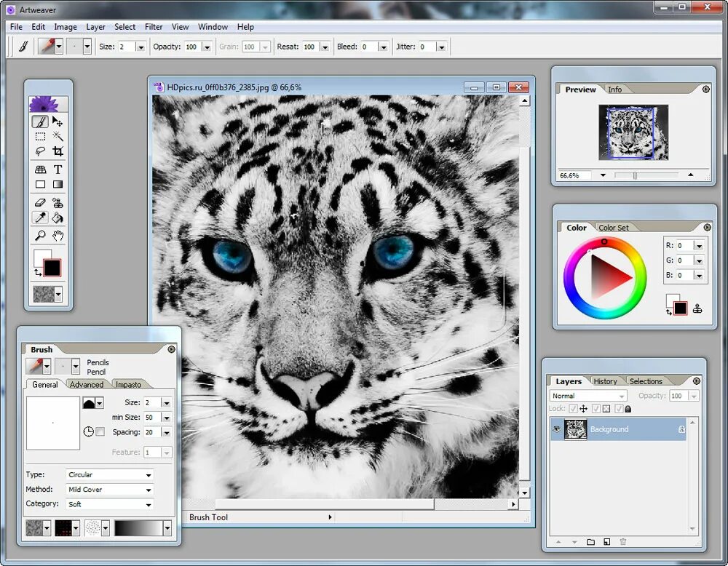Open the Opacity dropdown in options bar

tap(207, 47)
